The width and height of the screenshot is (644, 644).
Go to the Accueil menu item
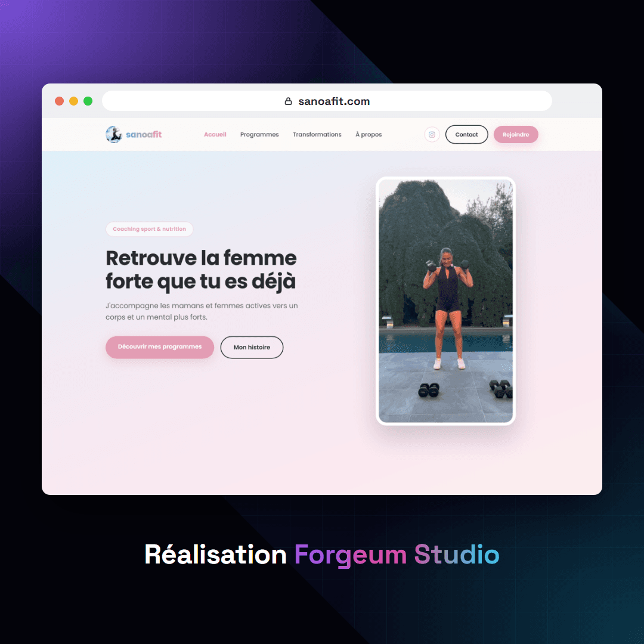[215, 134]
